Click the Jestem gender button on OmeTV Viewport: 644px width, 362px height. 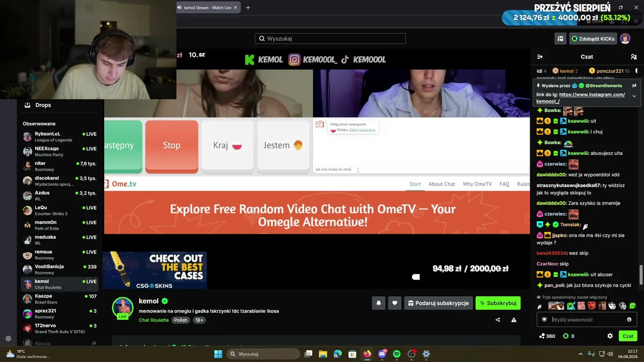(283, 146)
